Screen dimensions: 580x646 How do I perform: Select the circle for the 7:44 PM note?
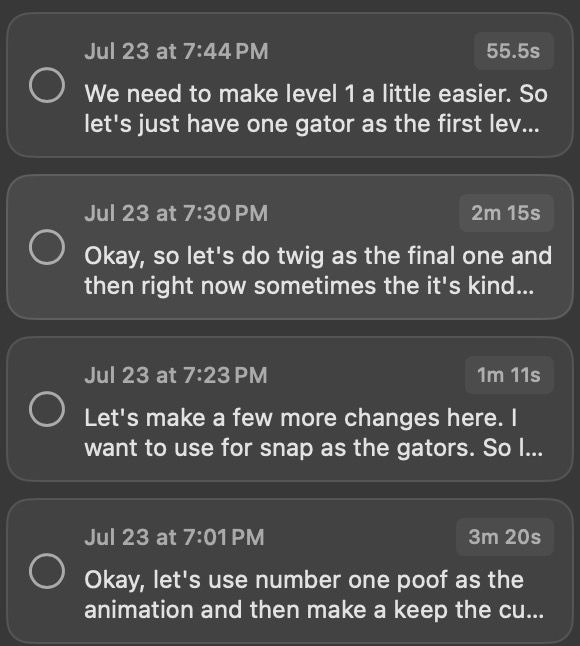(47, 85)
